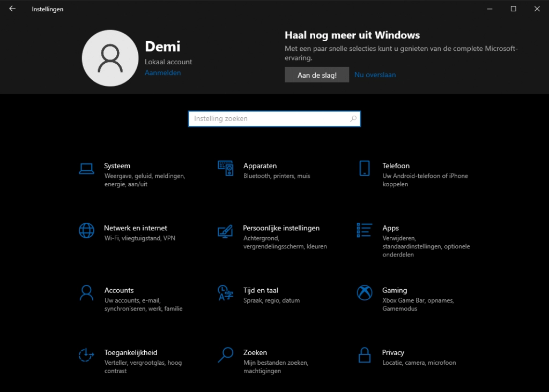Open Tijd en taal icon

pyautogui.click(x=225, y=293)
